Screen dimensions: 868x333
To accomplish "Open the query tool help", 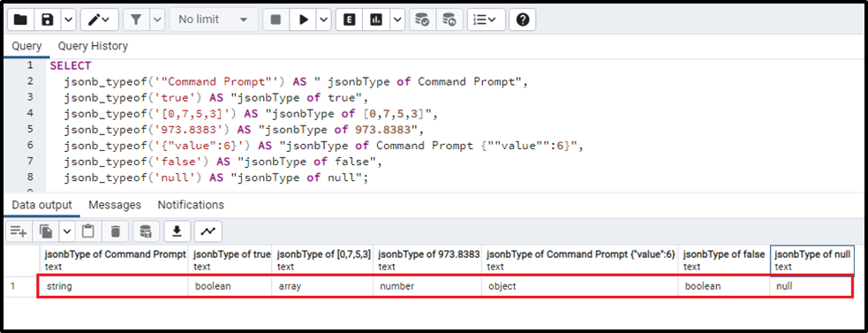I will pyautogui.click(x=522, y=19).
